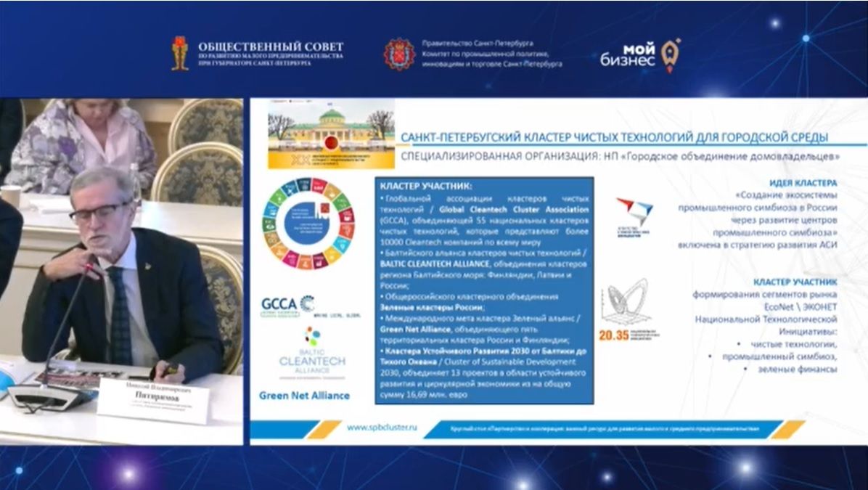Click the EcoNet \ ЭКОНЕТ line
Image resolution: width=868 pixels, height=490 pixels.
[x=801, y=307]
